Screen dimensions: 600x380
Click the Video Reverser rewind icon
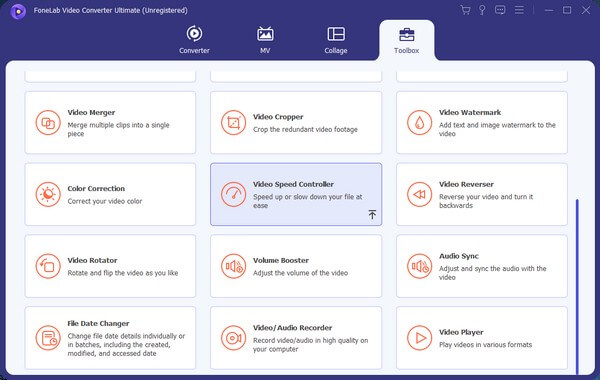(x=419, y=194)
